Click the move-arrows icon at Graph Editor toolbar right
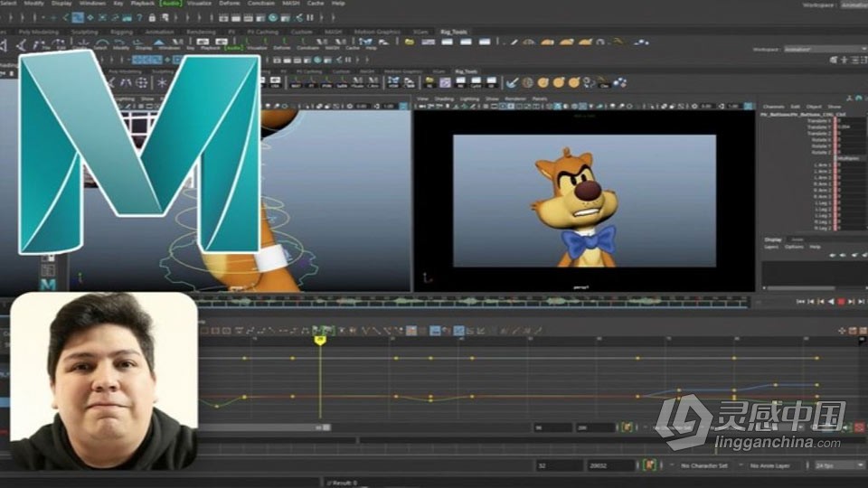Viewport: 868px width, 488px height. pos(842,331)
